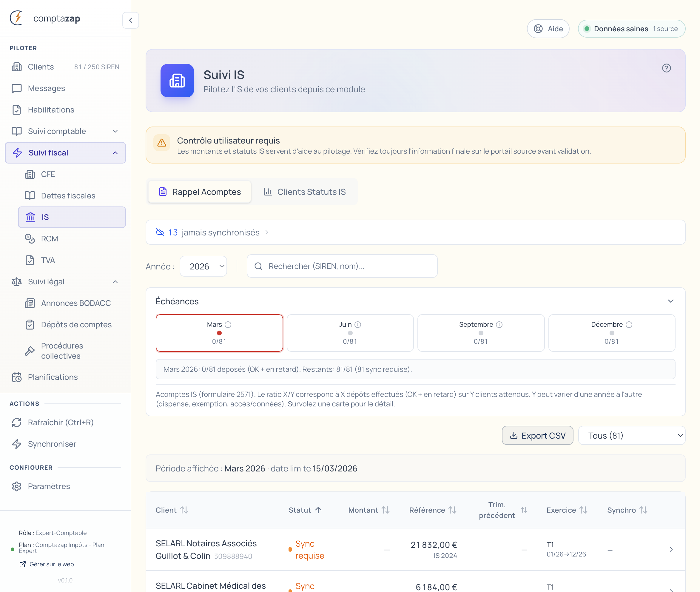The image size is (700, 592).
Task: Click the info icon next to Septembre
Action: [x=499, y=325]
